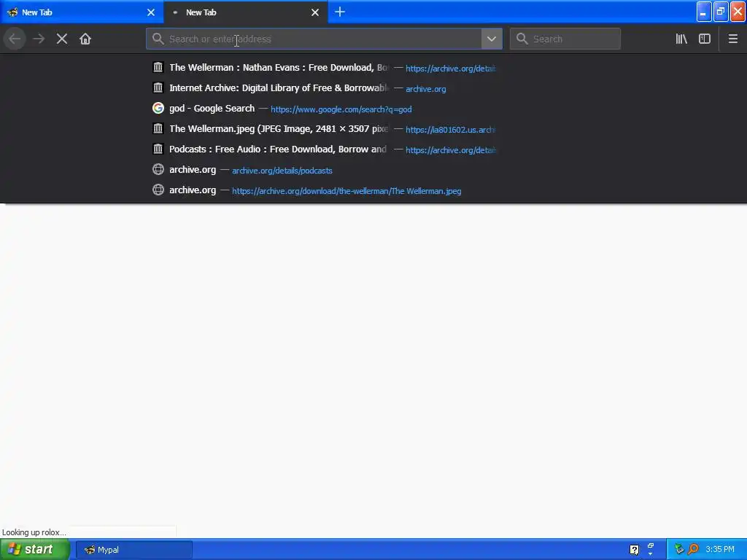Open the Home page
Screen dimensions: 747x560
pyautogui.click(x=85, y=39)
